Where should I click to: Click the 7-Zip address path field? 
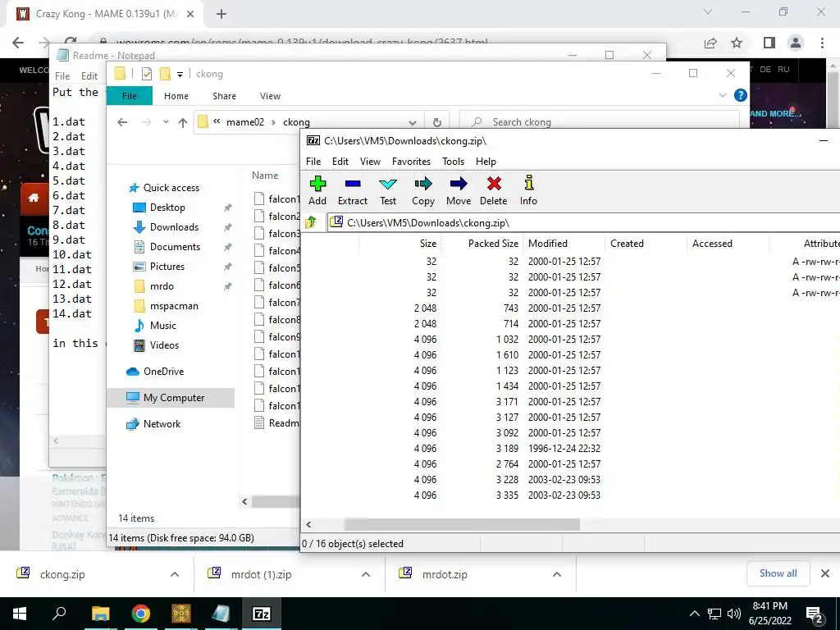(x=584, y=222)
